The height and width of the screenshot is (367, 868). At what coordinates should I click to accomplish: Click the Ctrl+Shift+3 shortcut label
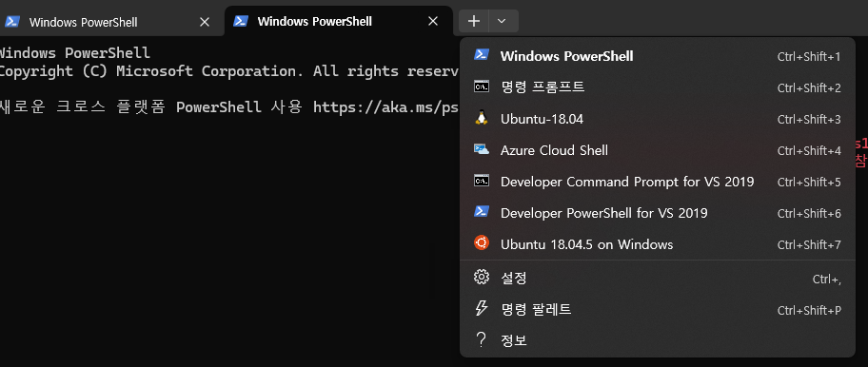809,120
